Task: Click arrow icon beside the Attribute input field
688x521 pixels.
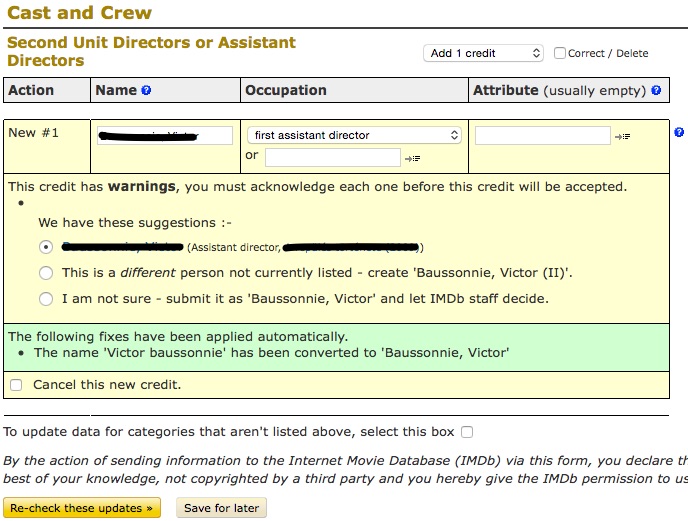Action: coord(622,136)
